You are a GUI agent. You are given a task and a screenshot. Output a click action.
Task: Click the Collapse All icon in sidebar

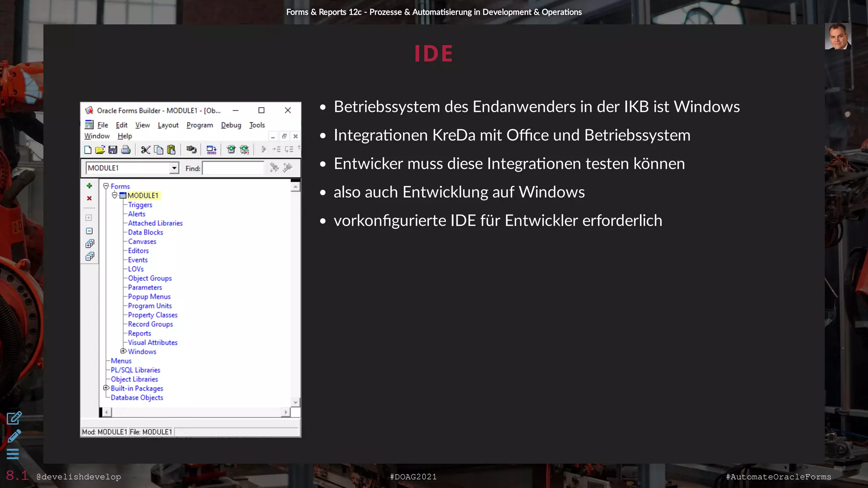pyautogui.click(x=89, y=256)
